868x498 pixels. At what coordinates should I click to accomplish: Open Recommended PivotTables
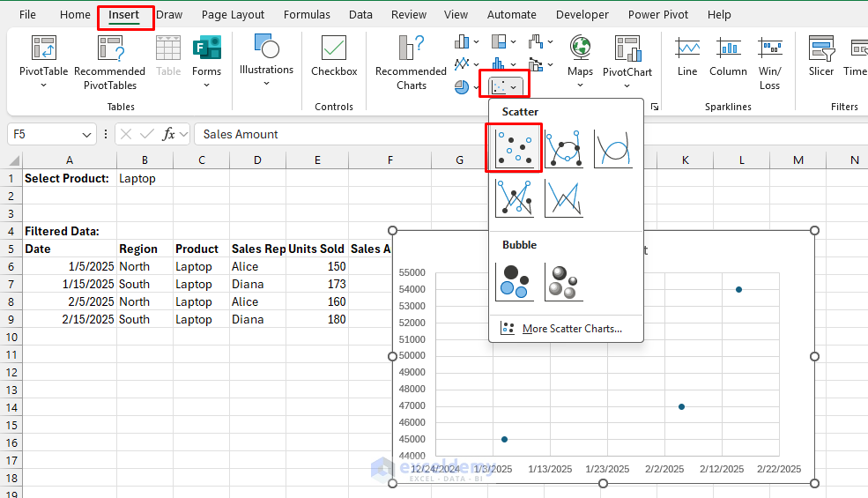[109, 62]
